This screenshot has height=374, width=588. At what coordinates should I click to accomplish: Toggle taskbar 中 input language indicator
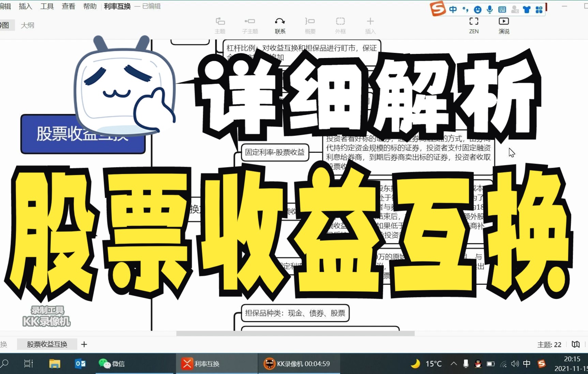(x=527, y=364)
